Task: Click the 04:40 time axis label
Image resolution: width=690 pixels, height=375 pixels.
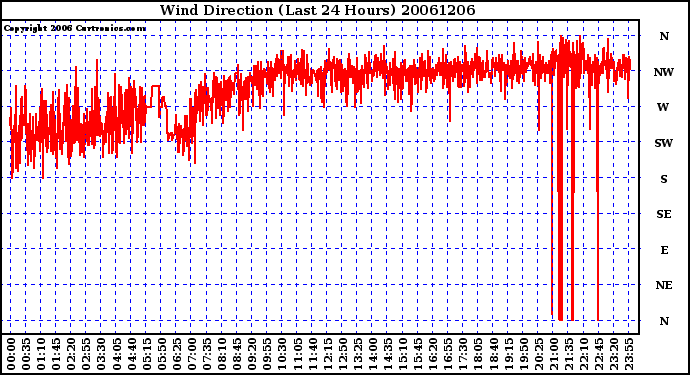Action: click(131, 354)
